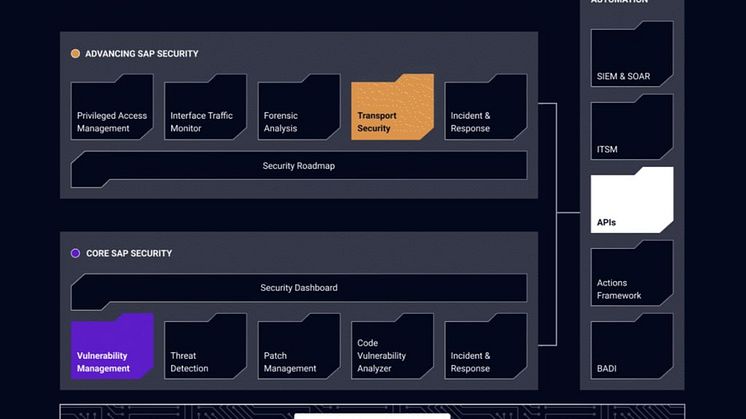Select the Code Vulnerability Analyzer tile

click(x=392, y=347)
